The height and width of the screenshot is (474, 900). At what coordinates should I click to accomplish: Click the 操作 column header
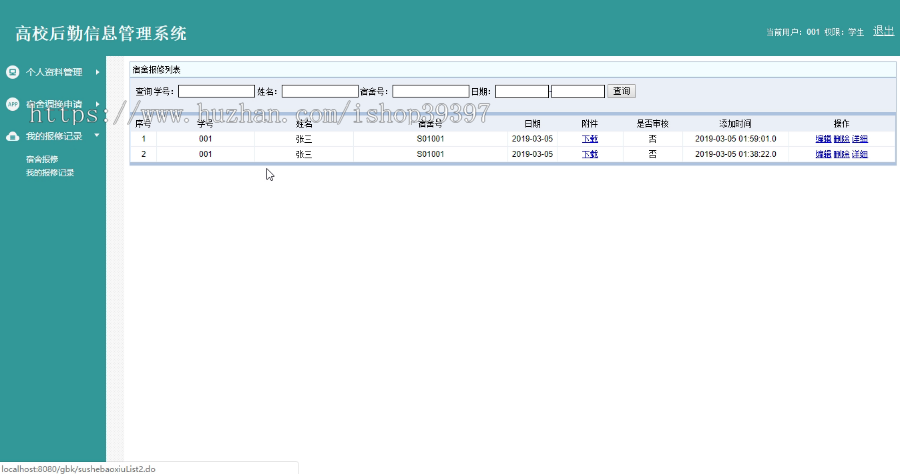pos(841,123)
